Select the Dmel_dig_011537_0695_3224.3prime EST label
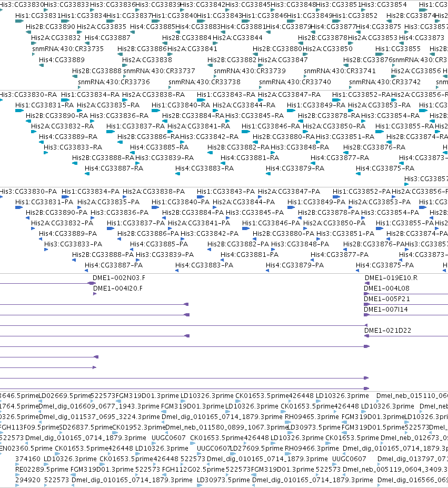The image size is (448, 488). click(99, 417)
